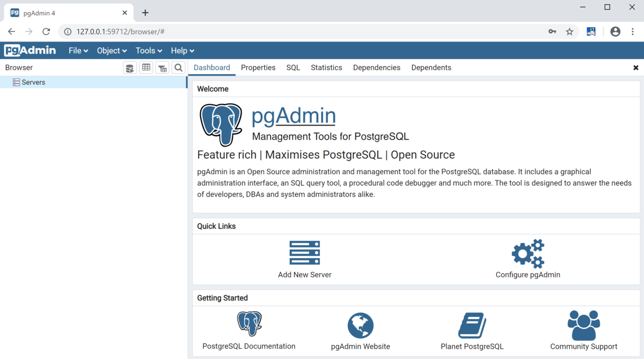
Task: Click the Community Support people icon
Action: [x=584, y=325]
